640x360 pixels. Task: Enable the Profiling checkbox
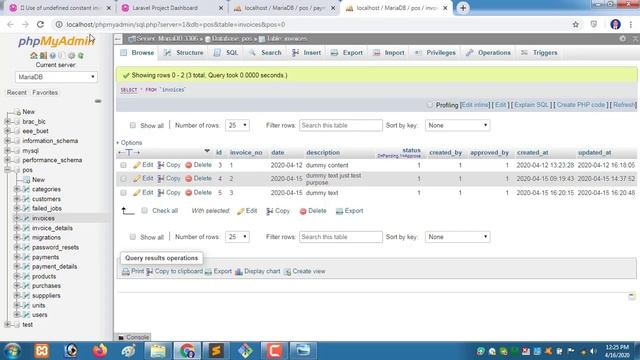(x=429, y=104)
